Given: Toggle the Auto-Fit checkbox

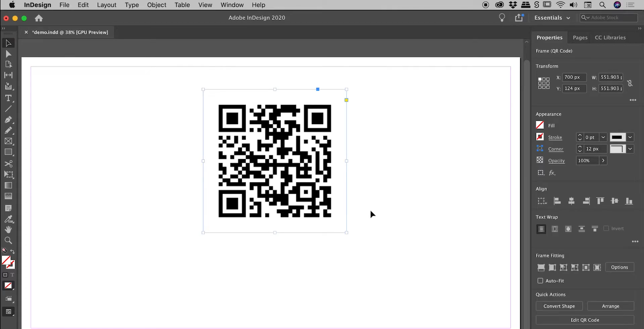Looking at the screenshot, I should 540,280.
